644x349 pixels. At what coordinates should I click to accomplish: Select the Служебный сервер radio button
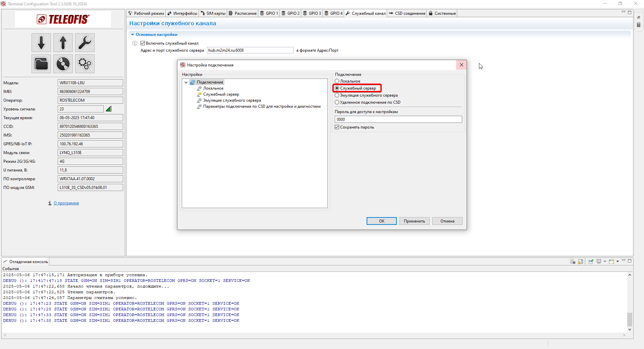(337, 88)
